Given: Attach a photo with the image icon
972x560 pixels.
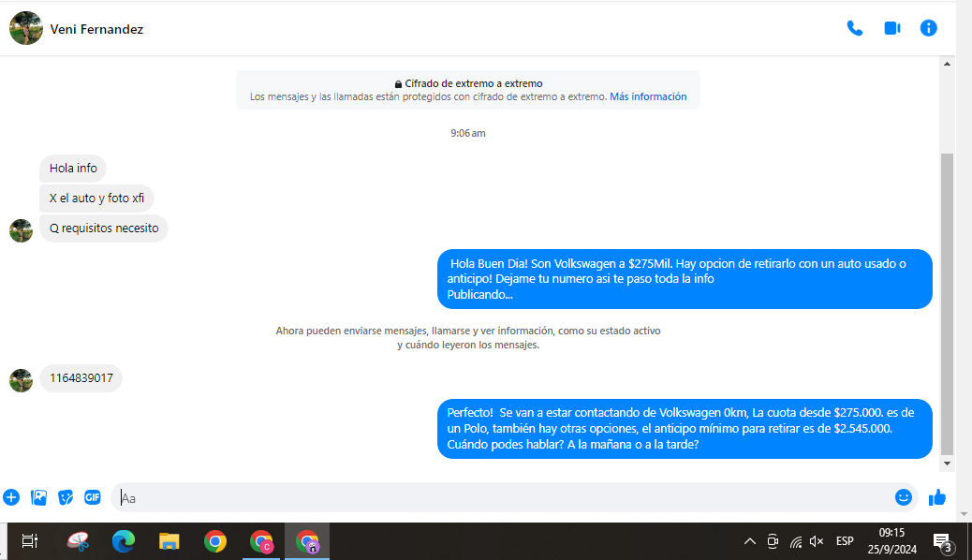Looking at the screenshot, I should point(38,497).
